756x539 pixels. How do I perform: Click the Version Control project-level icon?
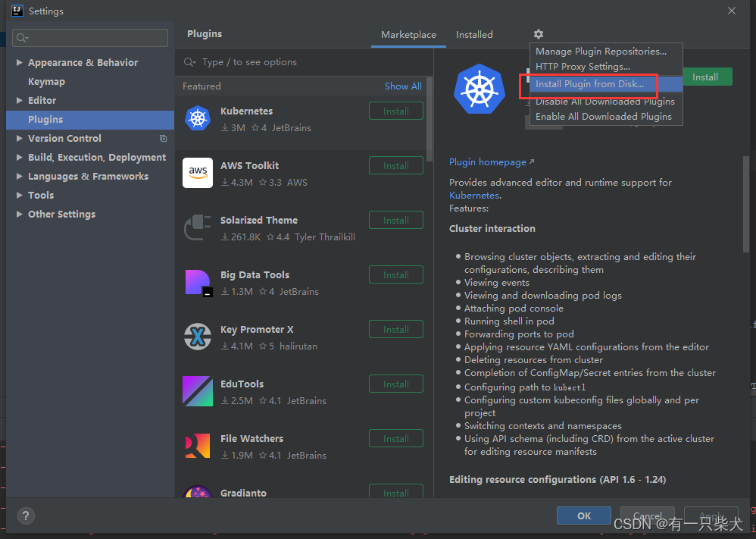(163, 139)
